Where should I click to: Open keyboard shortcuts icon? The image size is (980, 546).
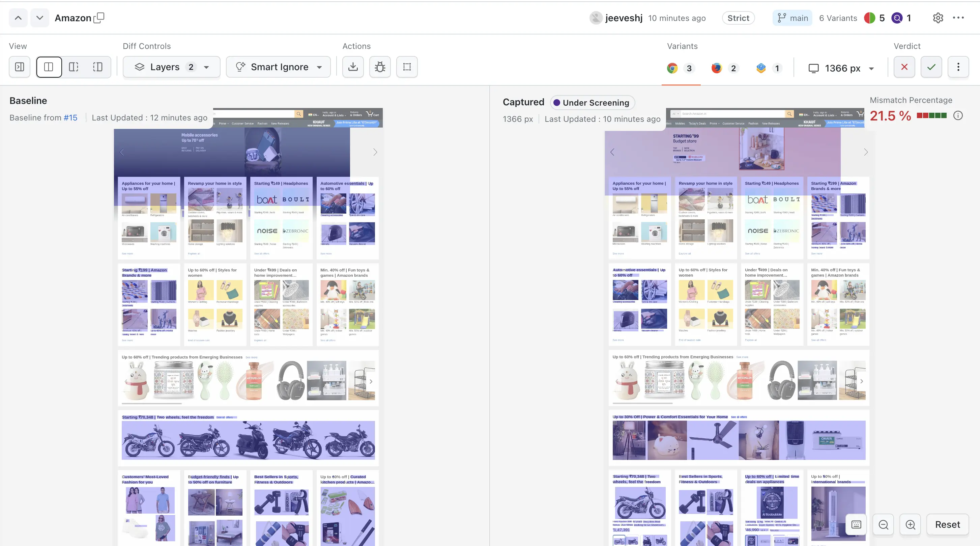856,524
